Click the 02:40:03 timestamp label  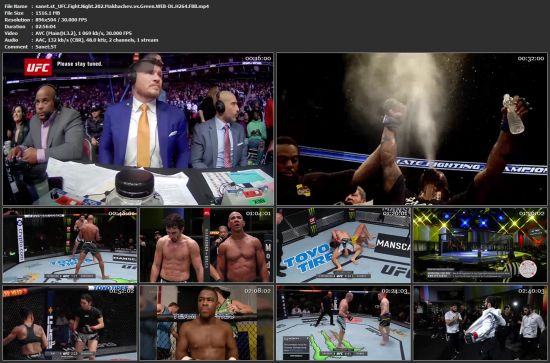(x=532, y=291)
